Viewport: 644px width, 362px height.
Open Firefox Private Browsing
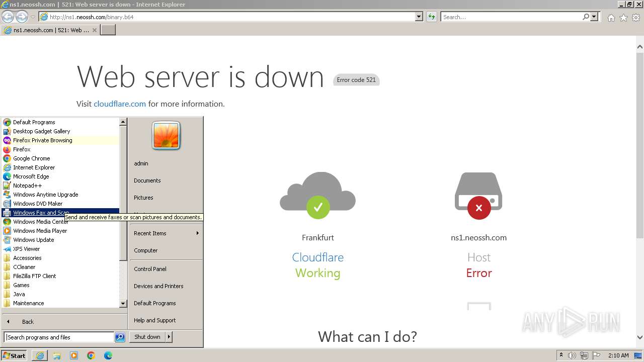coord(60,140)
